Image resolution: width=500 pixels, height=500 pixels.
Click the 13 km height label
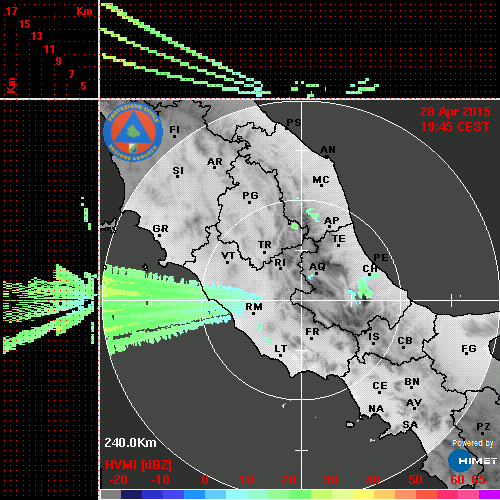pos(37,36)
